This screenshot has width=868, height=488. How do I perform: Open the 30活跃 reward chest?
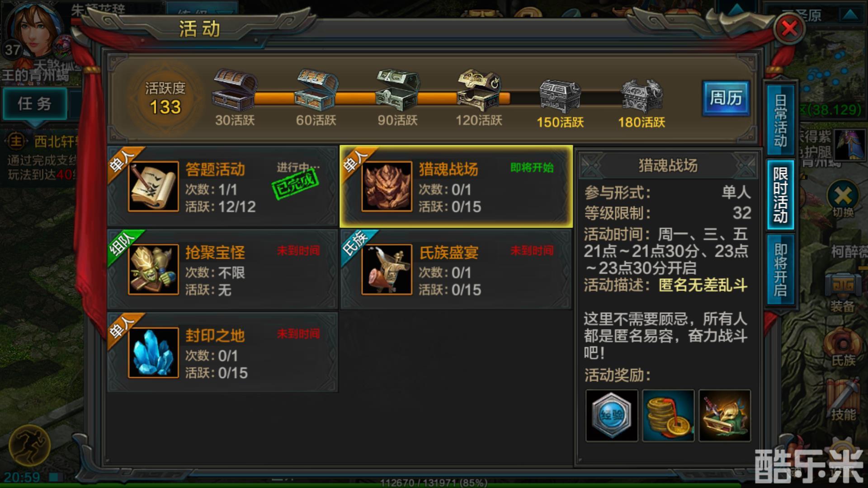click(x=235, y=90)
